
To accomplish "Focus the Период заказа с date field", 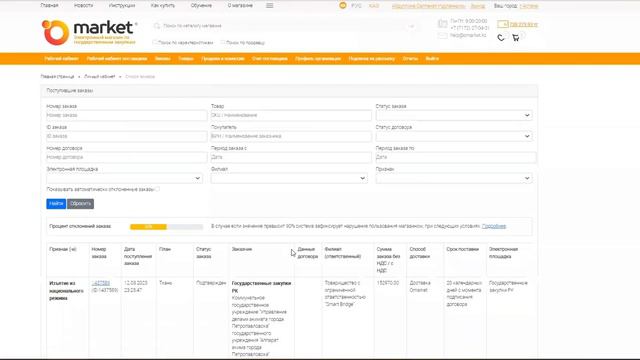I will pos(291,157).
